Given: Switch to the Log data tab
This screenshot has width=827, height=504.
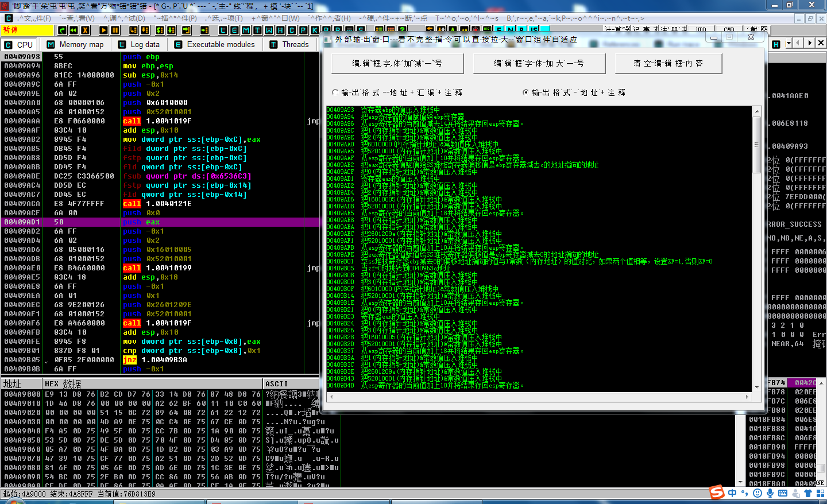Looking at the screenshot, I should (139, 44).
